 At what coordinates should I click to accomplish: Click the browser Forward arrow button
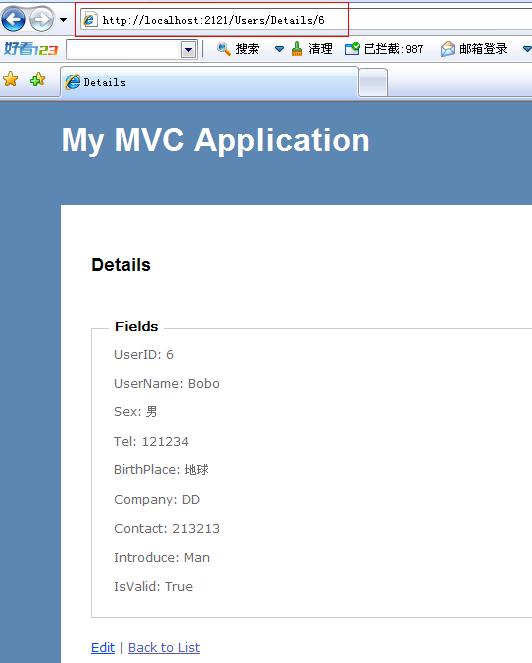41,19
